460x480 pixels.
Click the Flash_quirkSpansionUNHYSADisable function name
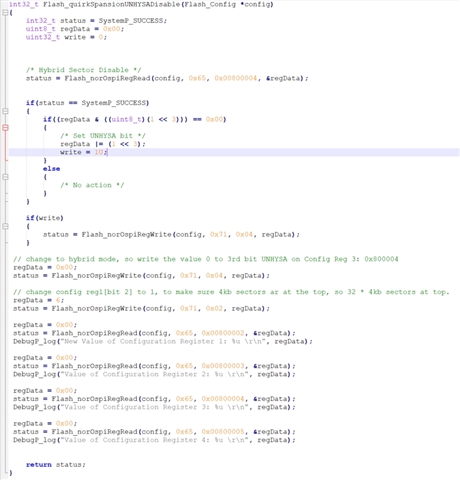coord(111,5)
